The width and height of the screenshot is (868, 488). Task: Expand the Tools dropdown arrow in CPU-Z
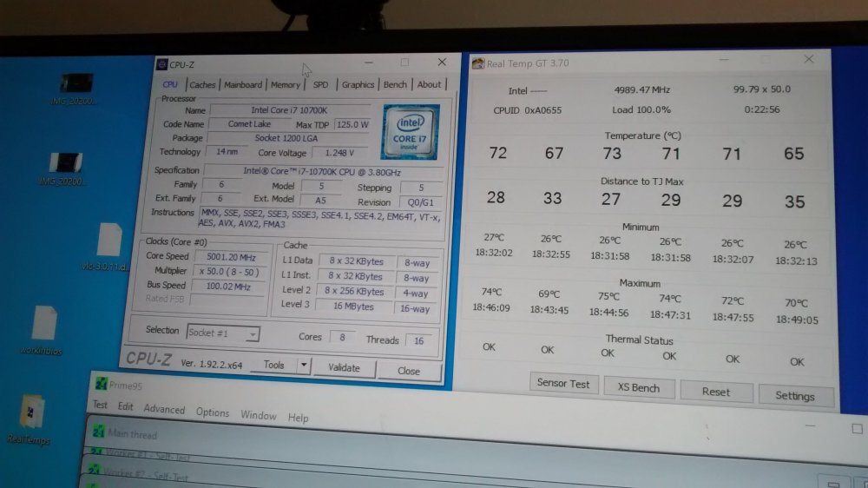(x=303, y=365)
